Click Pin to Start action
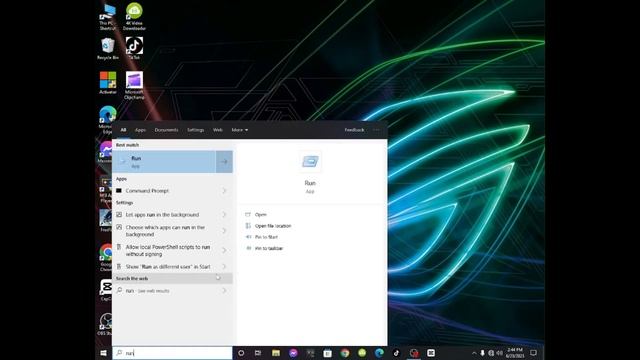This screenshot has width=640, height=360. click(266, 237)
